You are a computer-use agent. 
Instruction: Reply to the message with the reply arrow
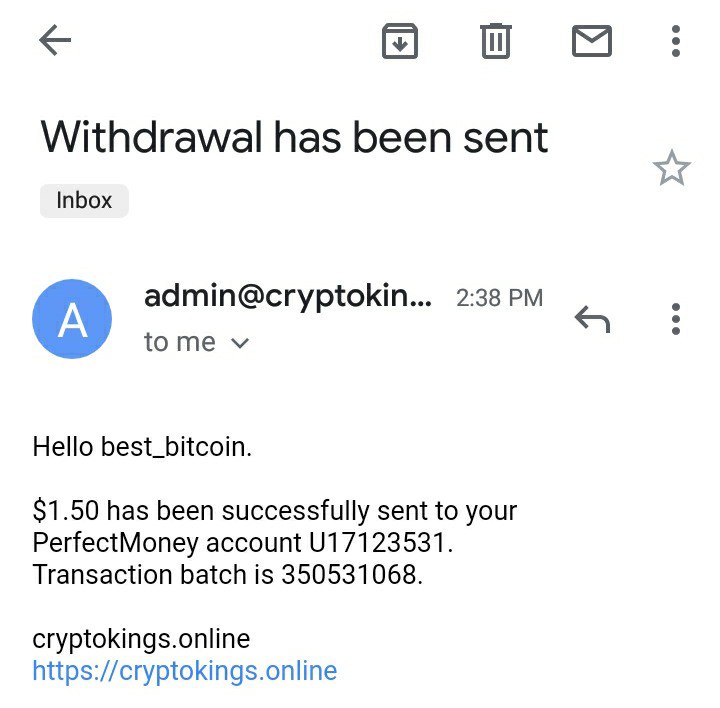point(592,319)
